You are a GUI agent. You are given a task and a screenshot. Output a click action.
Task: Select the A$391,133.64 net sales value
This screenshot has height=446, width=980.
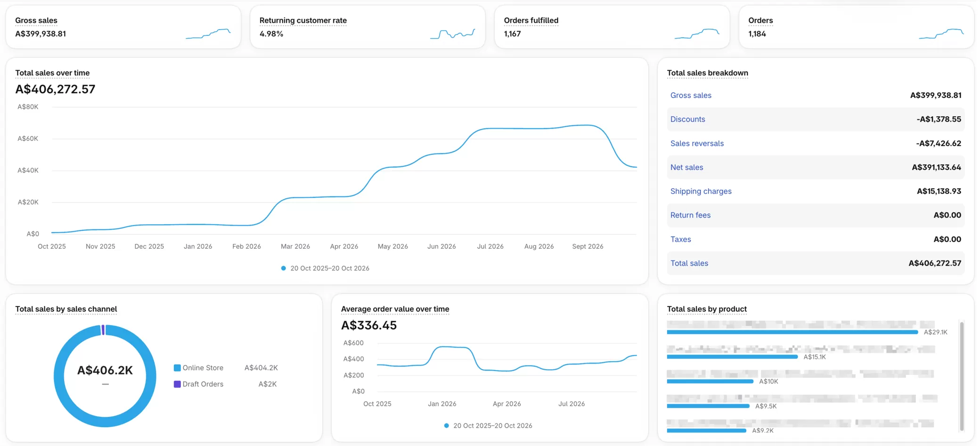936,167
